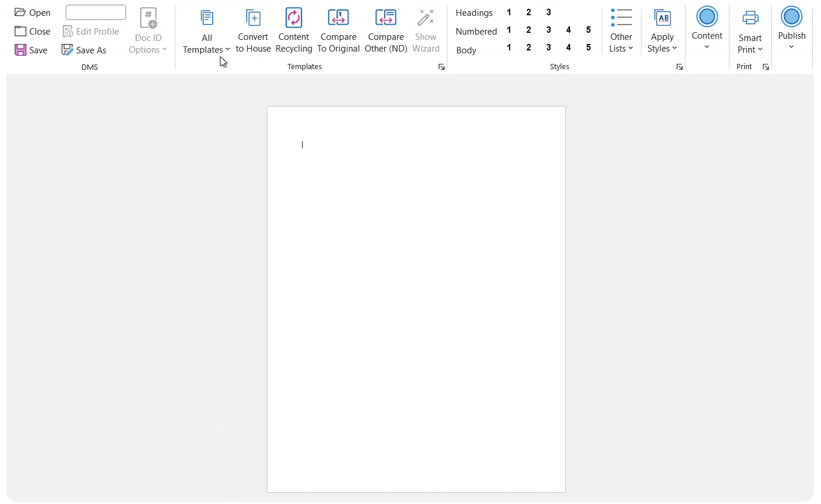Click the Publish circle icon
Image resolution: width=821 pixels, height=504 pixels.
[x=792, y=16]
